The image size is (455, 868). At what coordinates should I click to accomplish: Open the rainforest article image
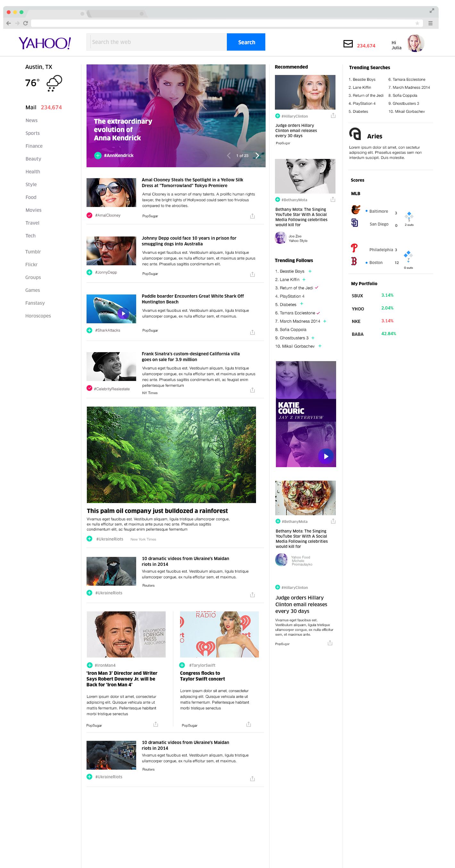171,455
